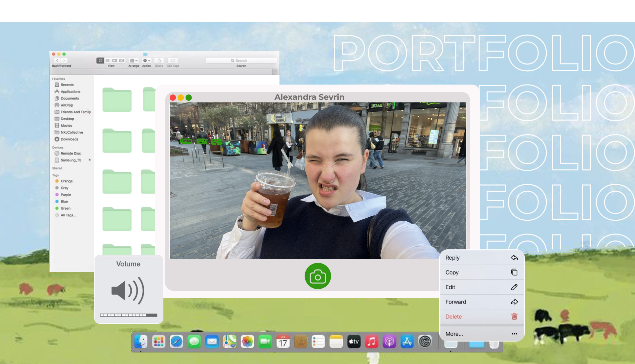Click the selfie photo in Alexandra Sevrin window
This screenshot has width=635, height=364.
318,181
